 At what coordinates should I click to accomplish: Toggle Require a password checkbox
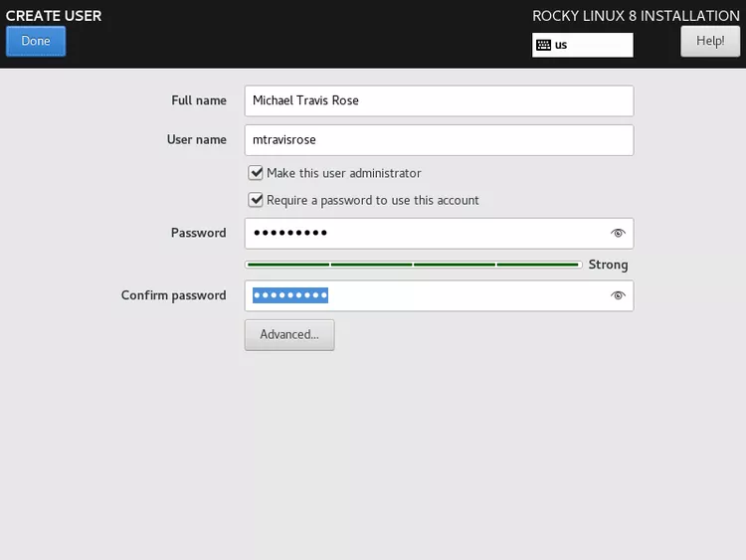[x=256, y=200]
